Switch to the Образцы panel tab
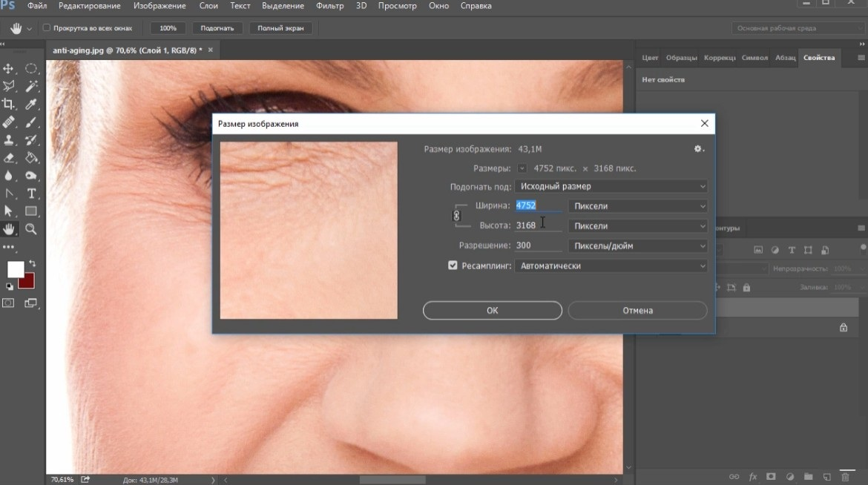Image resolution: width=868 pixels, height=485 pixels. click(x=682, y=58)
